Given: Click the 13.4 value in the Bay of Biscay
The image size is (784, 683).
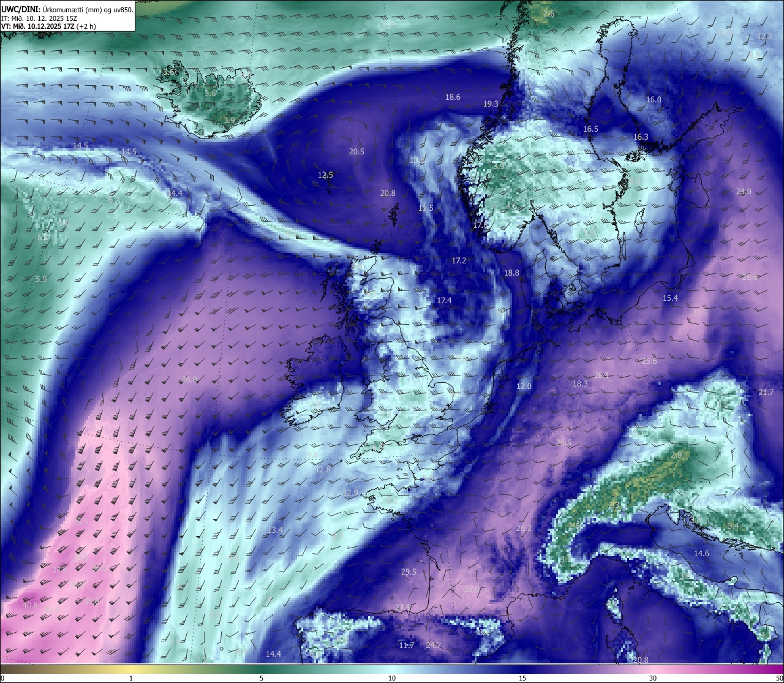Looking at the screenshot, I should tap(275, 530).
